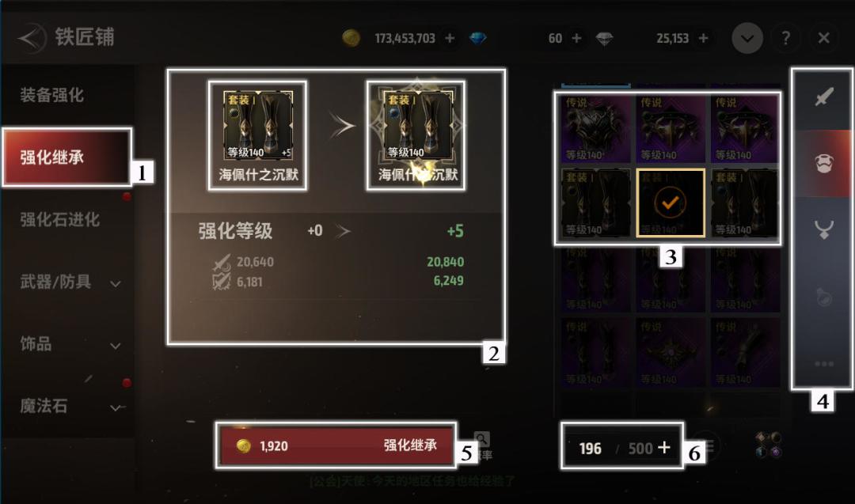Image resolution: width=855 pixels, height=504 pixels.
Task: Click the red 强化继承 confirm button
Action: (336, 445)
